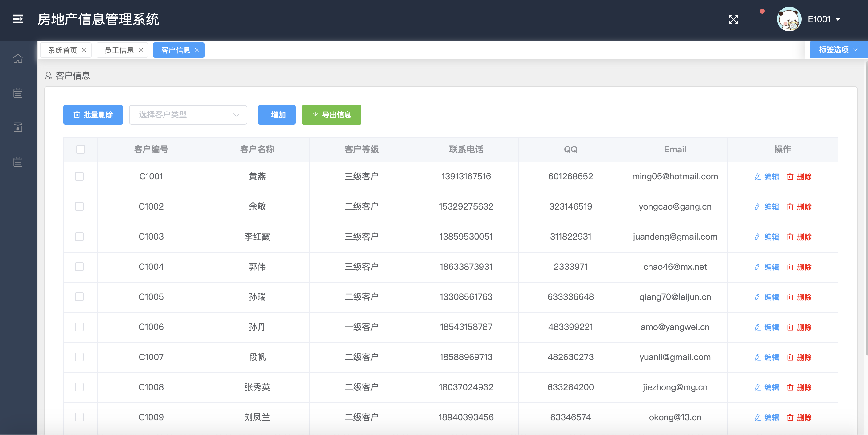Close the 员工信息 tab
This screenshot has width=868, height=435.
coord(141,50)
